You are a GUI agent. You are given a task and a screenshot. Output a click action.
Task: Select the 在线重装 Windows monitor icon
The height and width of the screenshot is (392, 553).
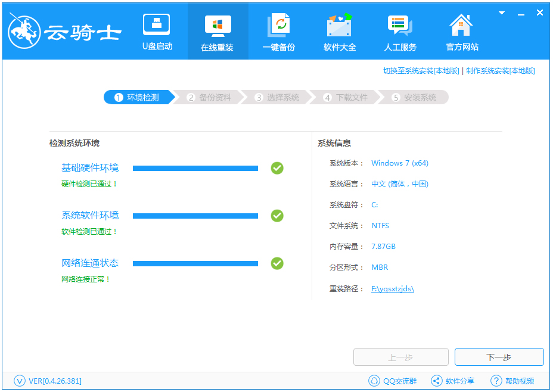(218, 26)
